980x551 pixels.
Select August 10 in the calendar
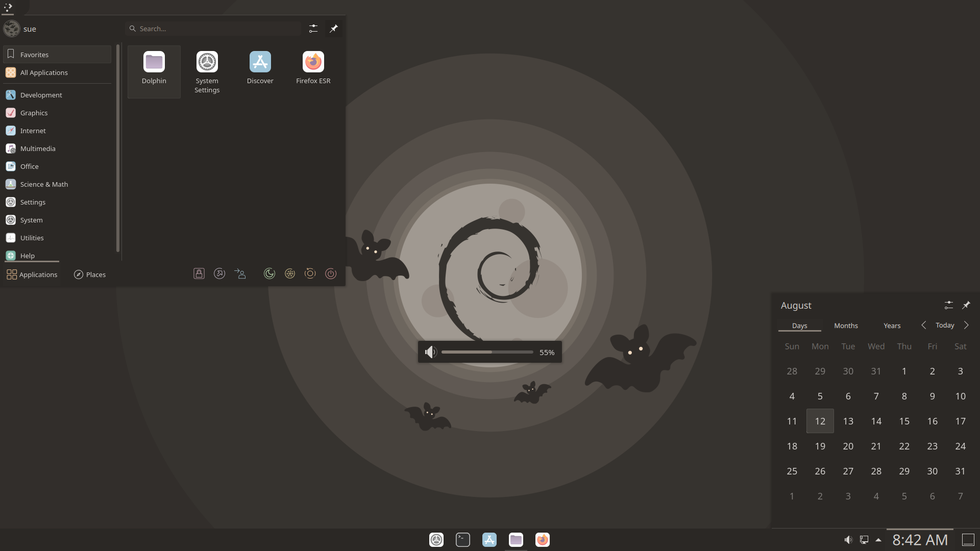point(960,396)
